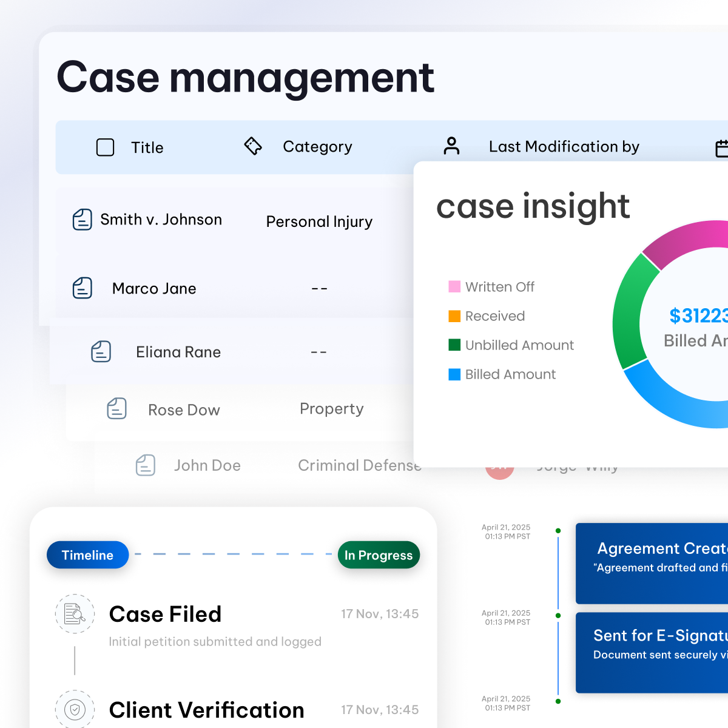Toggle the select-all checkbox in the table header
This screenshot has height=728, width=728.
pyautogui.click(x=105, y=147)
